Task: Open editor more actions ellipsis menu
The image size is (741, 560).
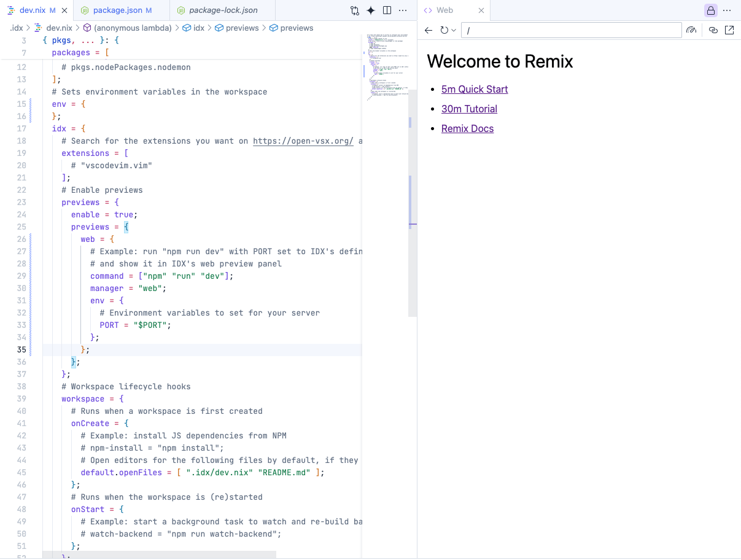Action: pos(403,10)
